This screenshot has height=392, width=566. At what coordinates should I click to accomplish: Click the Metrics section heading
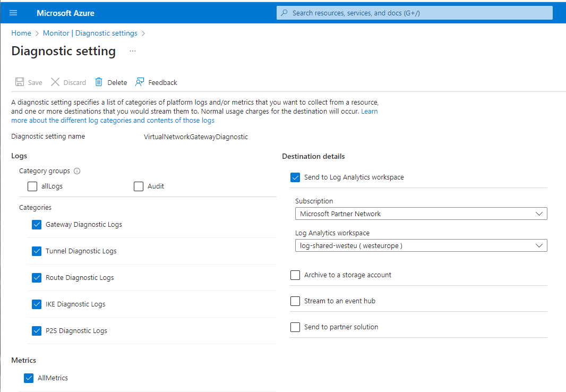click(24, 360)
